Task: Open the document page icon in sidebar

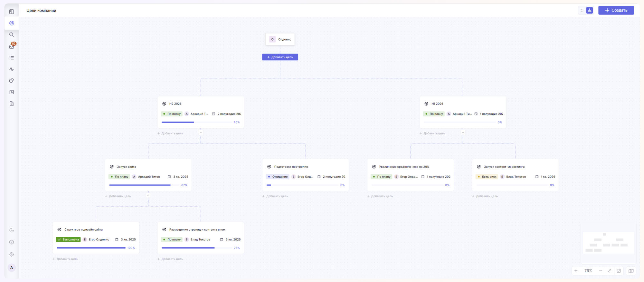Action: click(x=12, y=104)
